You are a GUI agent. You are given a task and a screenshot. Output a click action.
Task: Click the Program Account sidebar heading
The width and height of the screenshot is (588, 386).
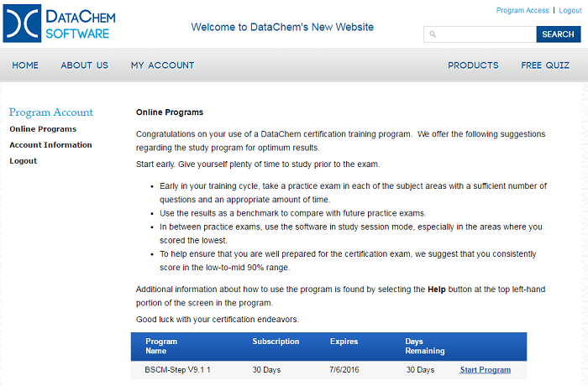[51, 112]
